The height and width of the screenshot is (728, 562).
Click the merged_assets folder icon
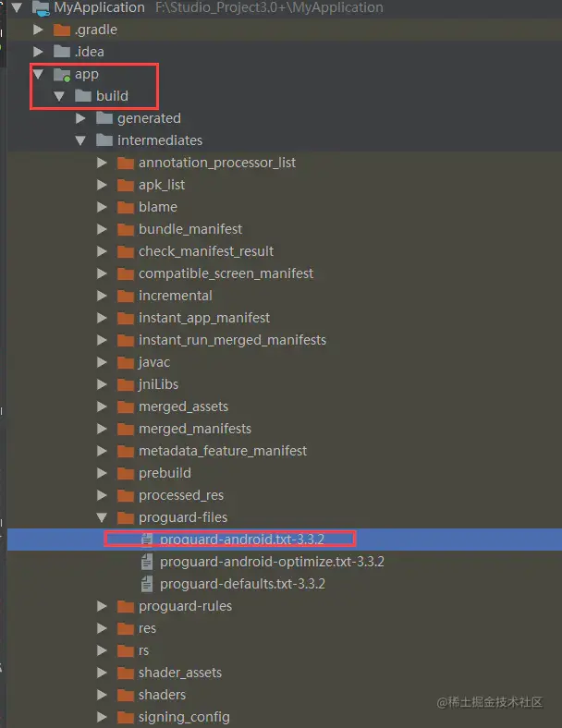click(126, 406)
